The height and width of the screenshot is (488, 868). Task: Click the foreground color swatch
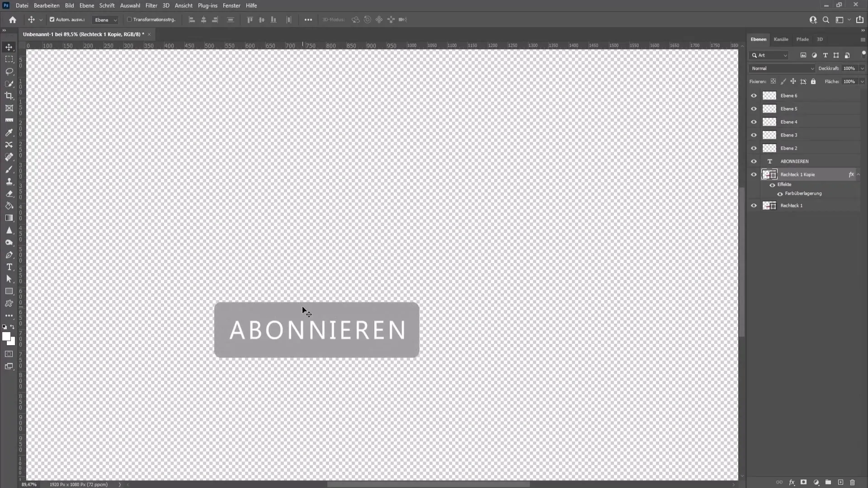click(x=7, y=336)
